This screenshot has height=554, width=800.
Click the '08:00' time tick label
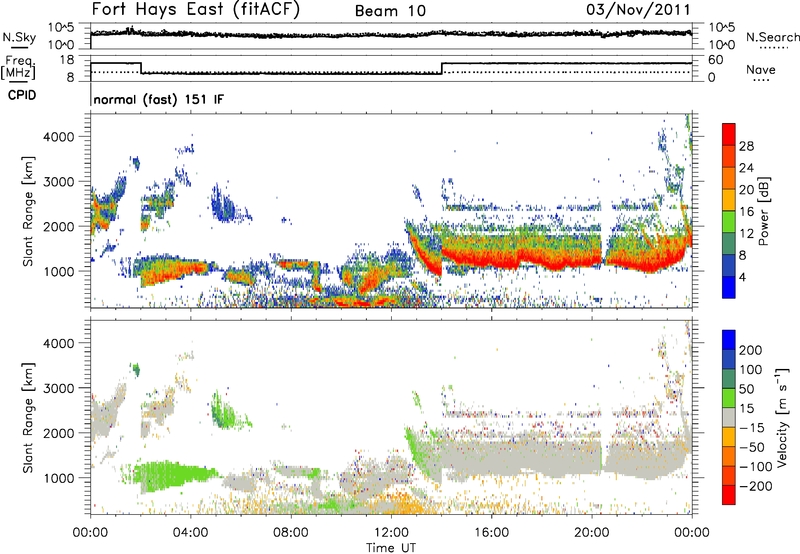point(291,533)
